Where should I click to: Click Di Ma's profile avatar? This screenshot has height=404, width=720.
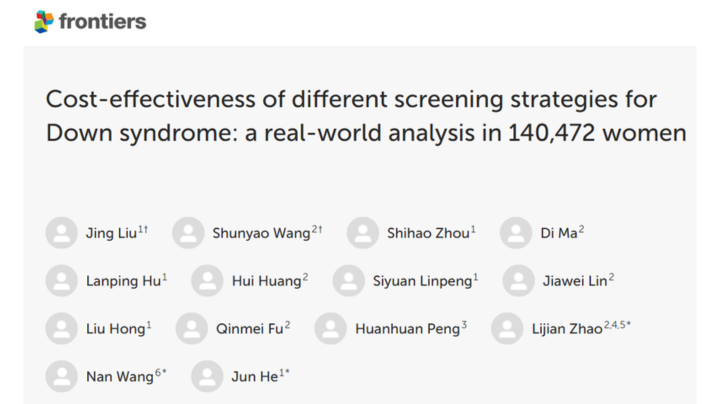(516, 233)
